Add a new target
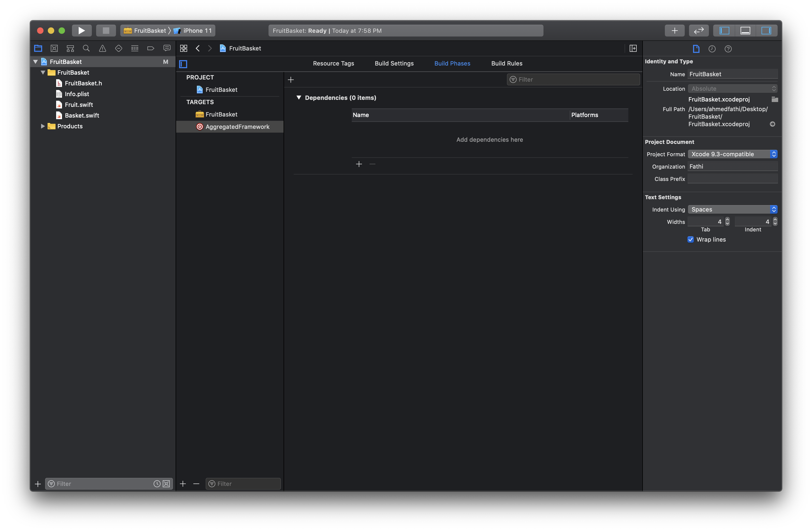812x531 pixels. 183,483
